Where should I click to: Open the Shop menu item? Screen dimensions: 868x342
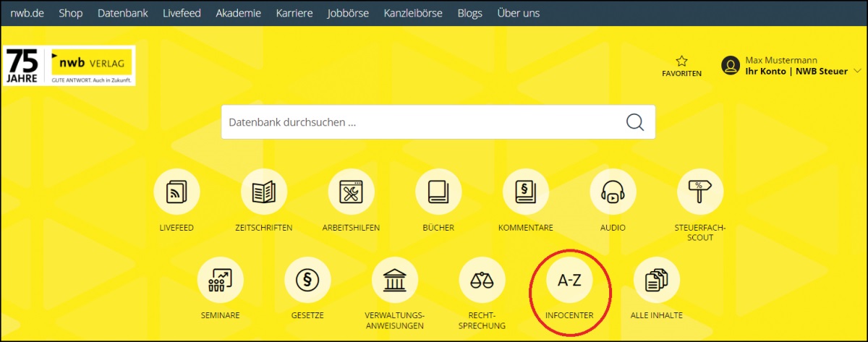click(x=71, y=13)
